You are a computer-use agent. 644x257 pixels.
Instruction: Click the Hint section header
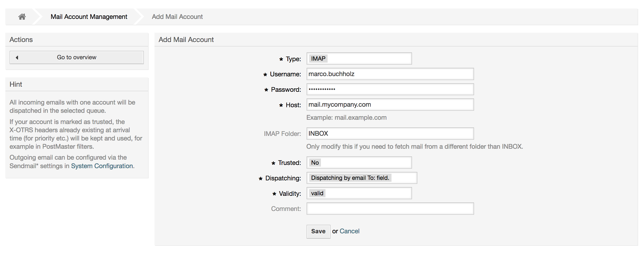[16, 84]
